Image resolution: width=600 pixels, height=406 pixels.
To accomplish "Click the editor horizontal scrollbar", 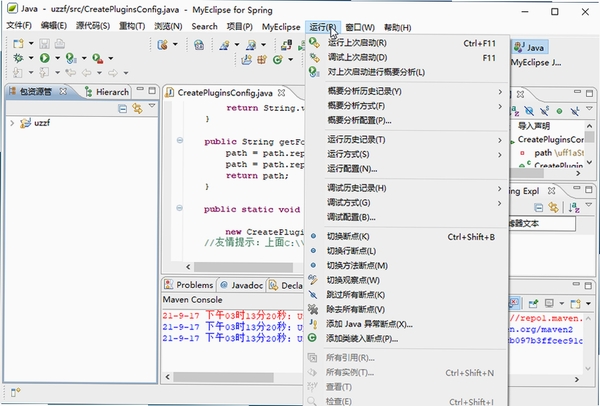I will pyautogui.click(x=243, y=267).
